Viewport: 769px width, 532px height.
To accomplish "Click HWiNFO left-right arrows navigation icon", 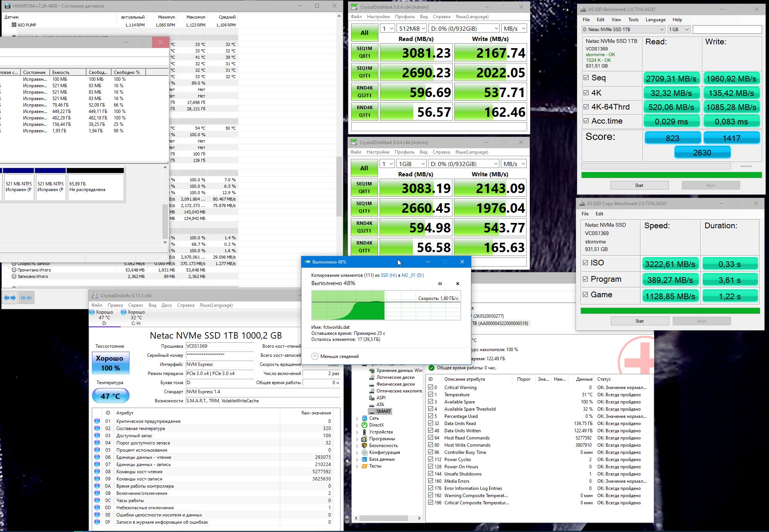I will click(x=10, y=298).
